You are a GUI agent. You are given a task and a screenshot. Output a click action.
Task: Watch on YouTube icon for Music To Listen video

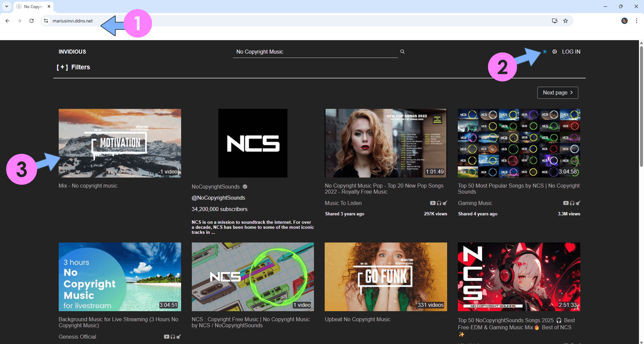coord(433,203)
